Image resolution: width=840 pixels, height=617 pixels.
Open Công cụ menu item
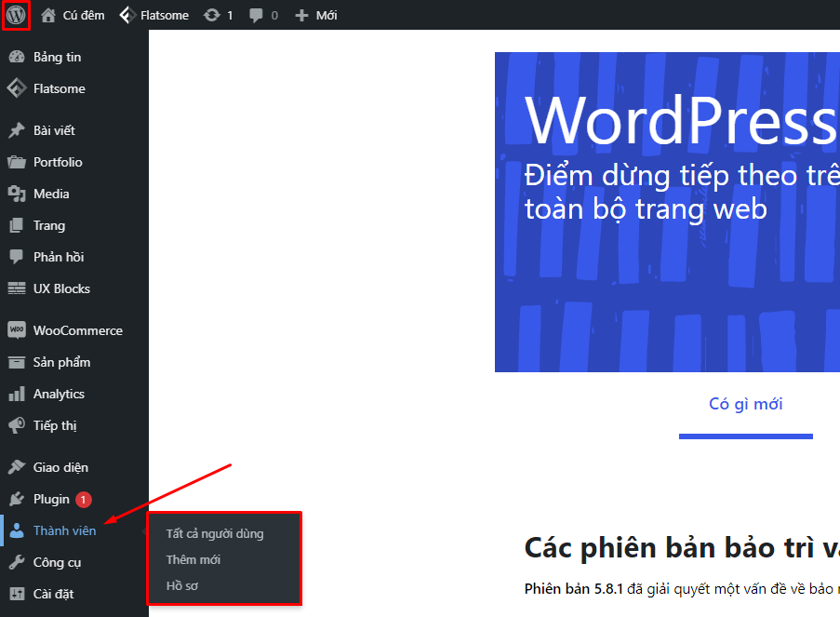click(x=58, y=562)
